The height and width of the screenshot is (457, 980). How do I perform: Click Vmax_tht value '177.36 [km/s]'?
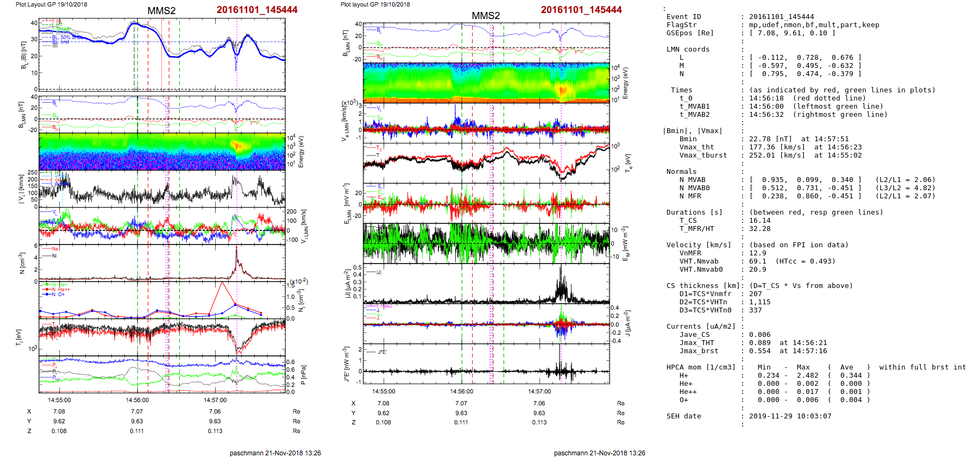[x=777, y=147]
